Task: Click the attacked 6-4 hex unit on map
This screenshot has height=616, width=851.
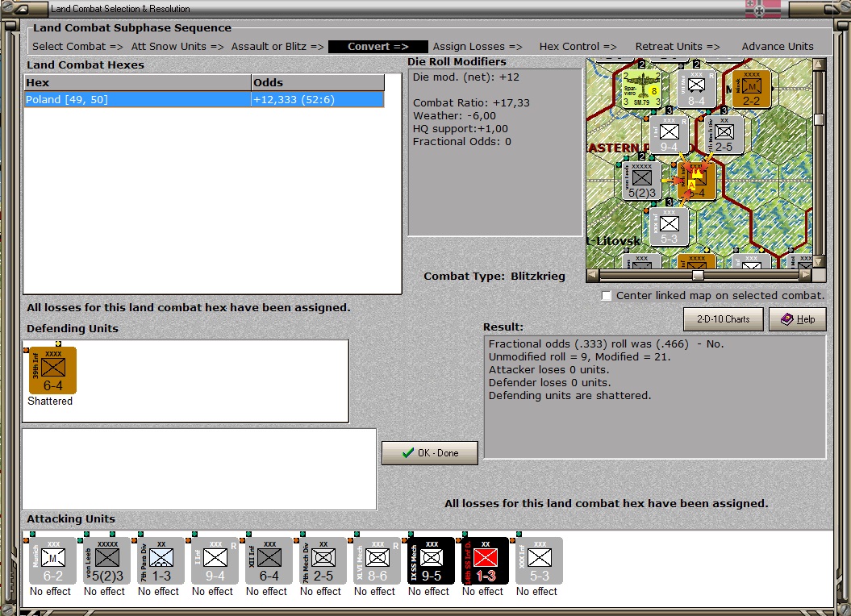Action: click(x=696, y=181)
